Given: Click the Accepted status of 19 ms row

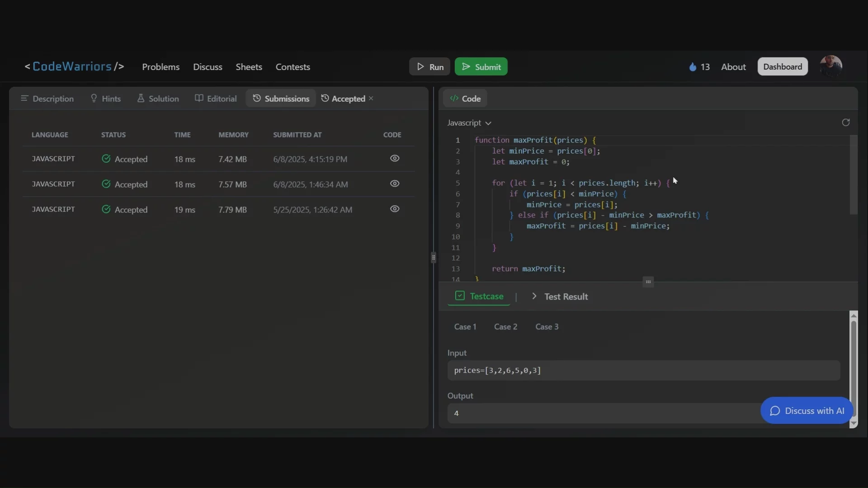Looking at the screenshot, I should (x=124, y=210).
